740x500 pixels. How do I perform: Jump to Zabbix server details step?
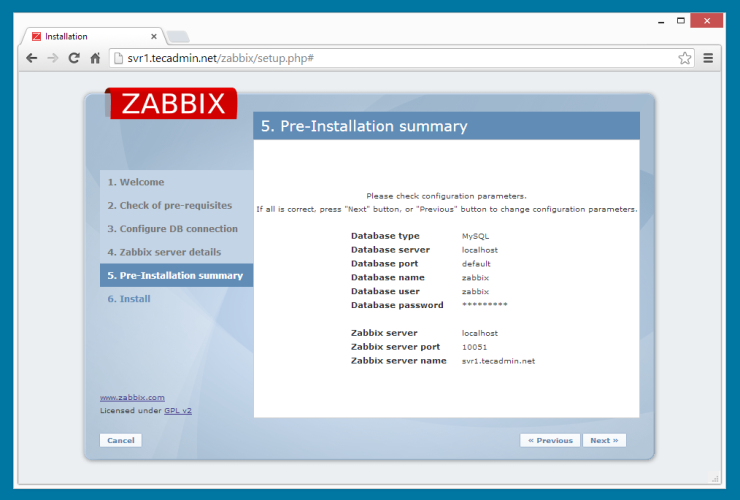pos(164,252)
